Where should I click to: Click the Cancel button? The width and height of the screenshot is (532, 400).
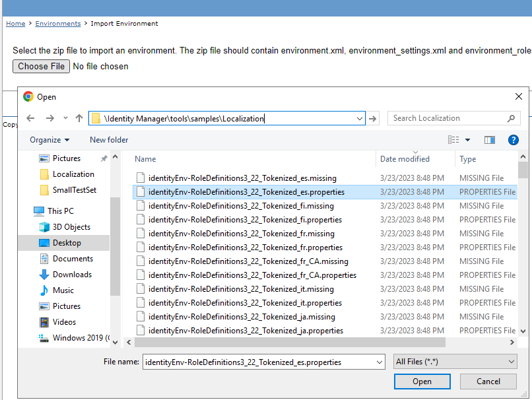488,382
